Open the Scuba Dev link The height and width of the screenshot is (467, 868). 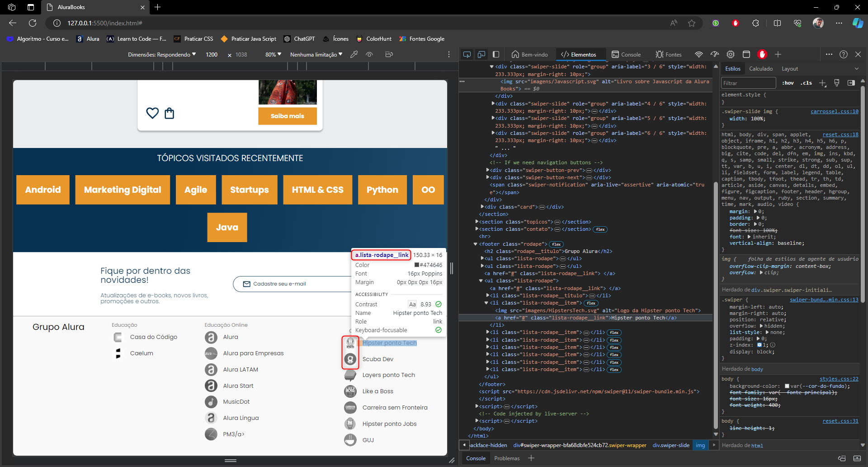(x=378, y=359)
